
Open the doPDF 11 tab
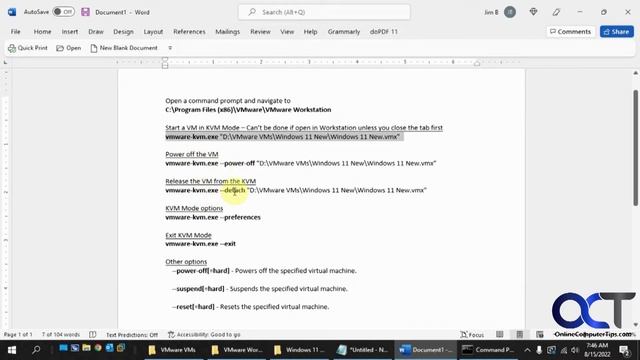(x=384, y=31)
